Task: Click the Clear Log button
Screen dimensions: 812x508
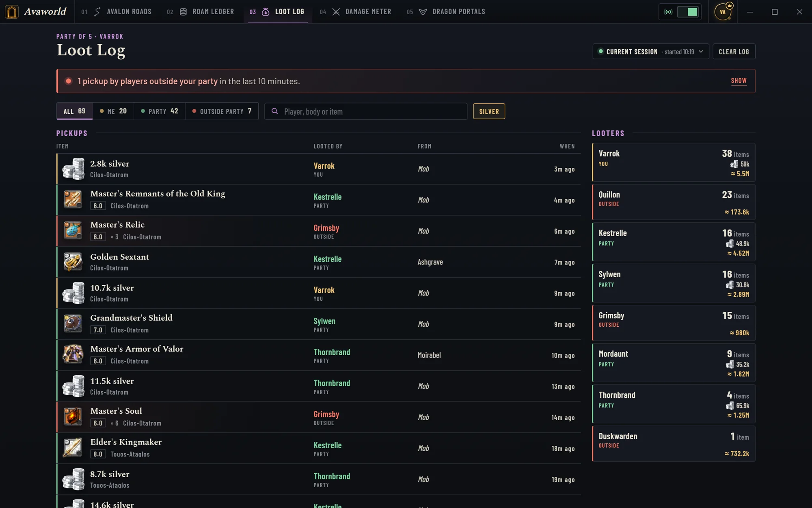Action: click(x=734, y=52)
